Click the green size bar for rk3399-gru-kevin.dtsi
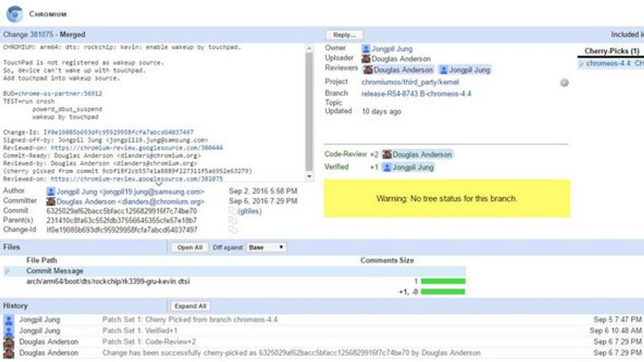The image size is (644, 362). tap(443, 281)
